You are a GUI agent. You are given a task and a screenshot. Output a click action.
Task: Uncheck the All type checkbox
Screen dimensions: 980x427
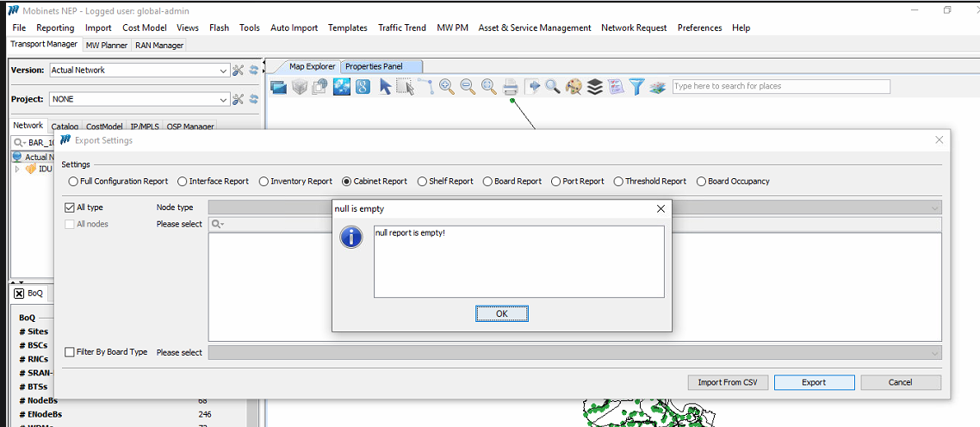click(70, 207)
